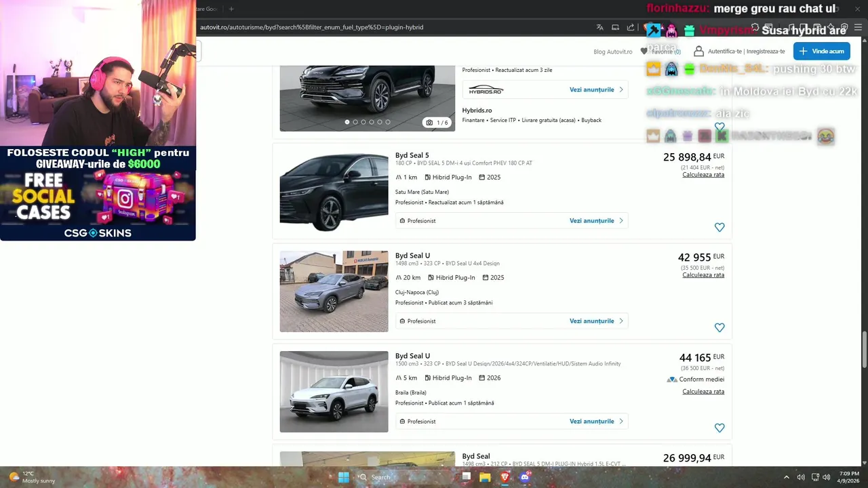This screenshot has height=488, width=868.
Task: Click the Conform mediei label
Action: click(701, 380)
